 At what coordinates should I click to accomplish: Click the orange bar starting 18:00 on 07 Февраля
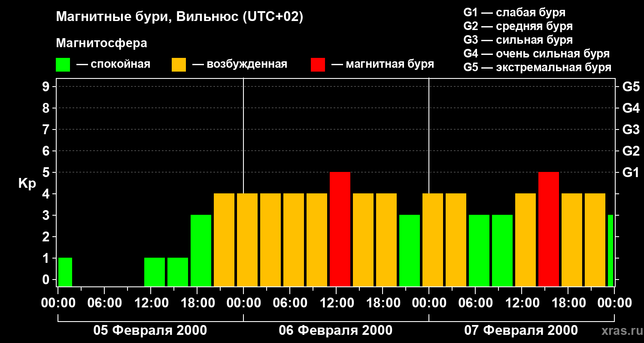pyautogui.click(x=572, y=240)
